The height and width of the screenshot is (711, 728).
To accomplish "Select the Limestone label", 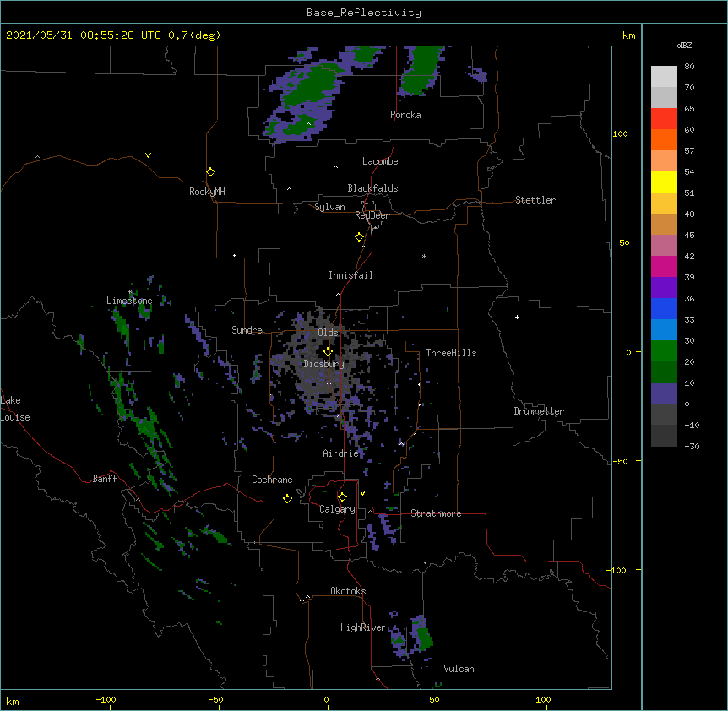I will coord(129,301).
